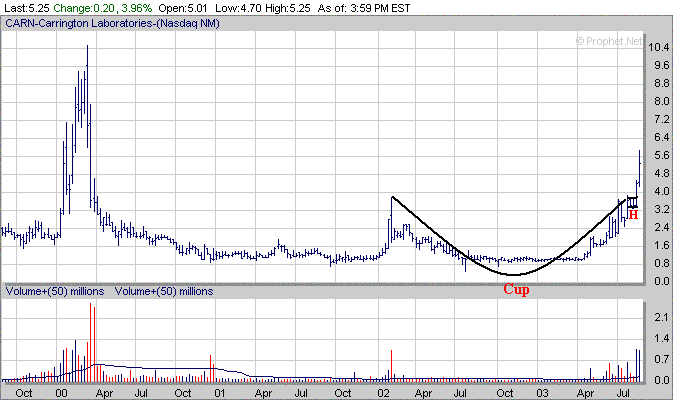Image resolution: width=673 pixels, height=400 pixels.
Task: Select the Change:0.20, 3.96% text
Action: pos(103,8)
